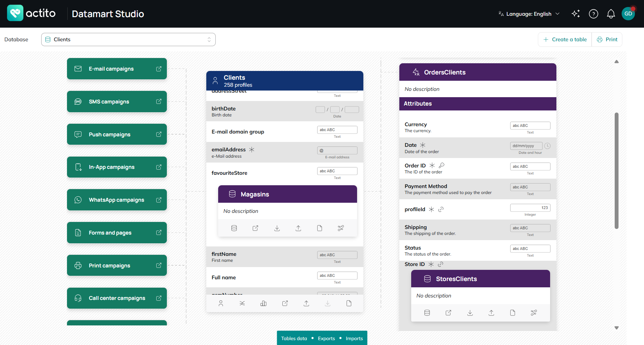The image size is (644, 345).
Task: Click the Print button
Action: click(x=607, y=39)
